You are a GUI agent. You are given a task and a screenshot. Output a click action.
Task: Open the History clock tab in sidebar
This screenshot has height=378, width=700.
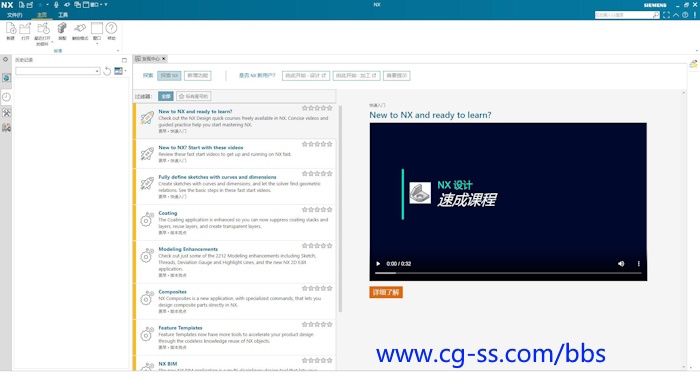(x=6, y=97)
